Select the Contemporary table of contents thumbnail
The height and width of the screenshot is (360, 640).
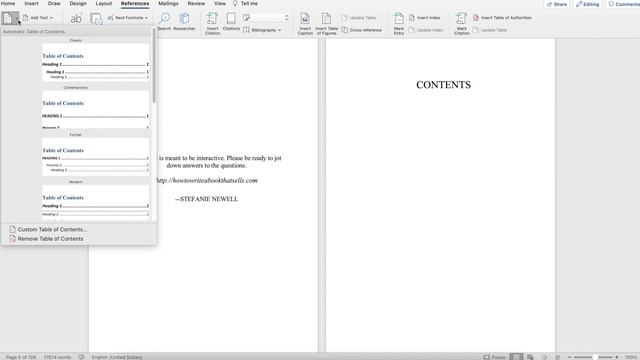[96, 109]
